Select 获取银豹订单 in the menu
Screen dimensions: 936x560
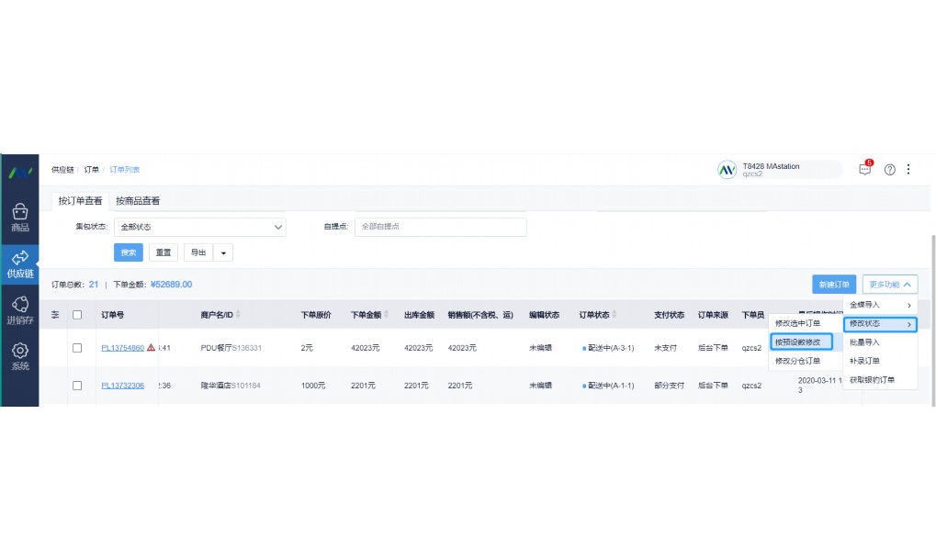coord(880,380)
